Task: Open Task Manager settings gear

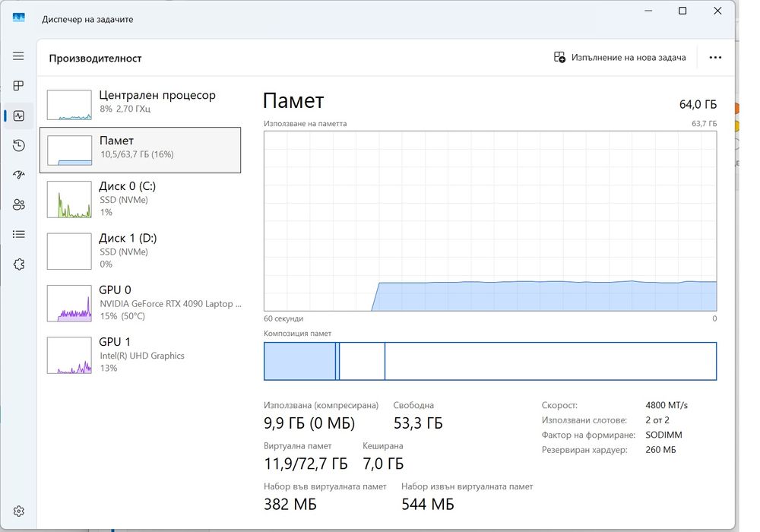Action: (x=19, y=511)
